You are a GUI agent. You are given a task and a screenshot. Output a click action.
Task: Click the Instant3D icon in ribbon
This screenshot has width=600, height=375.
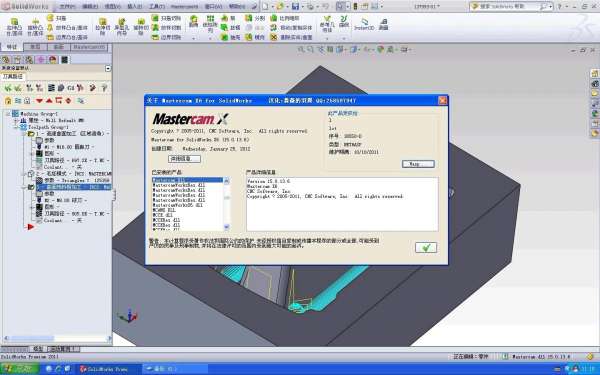coord(364,24)
